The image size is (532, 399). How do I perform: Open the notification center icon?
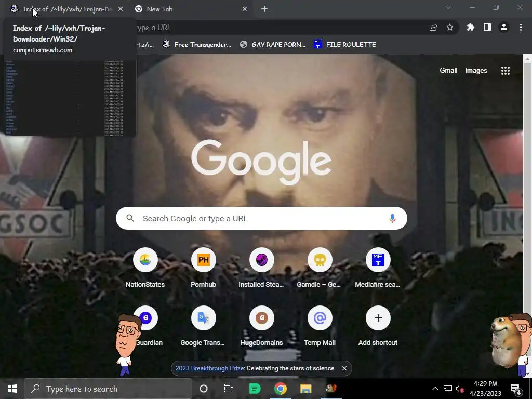tap(516, 389)
